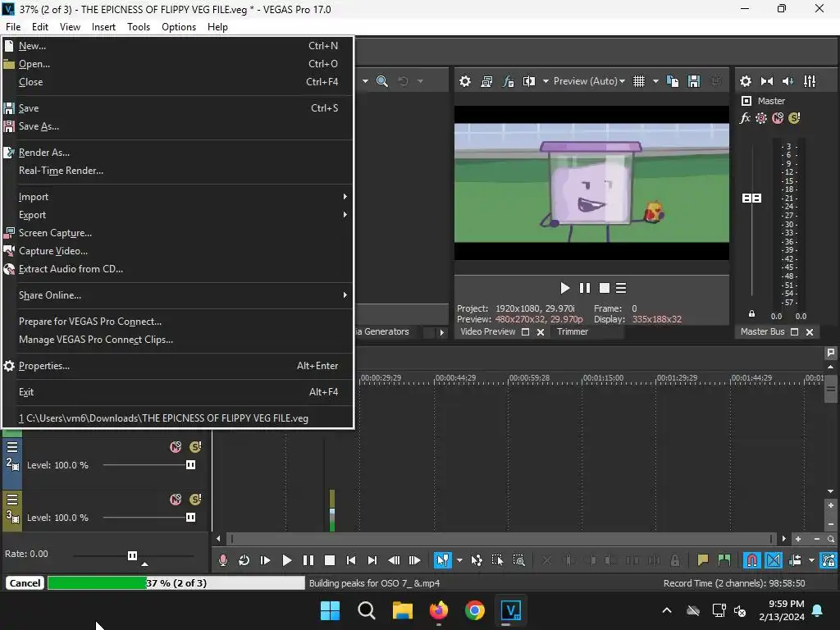Close the Video Preview panel
840x630 pixels.
541,332
